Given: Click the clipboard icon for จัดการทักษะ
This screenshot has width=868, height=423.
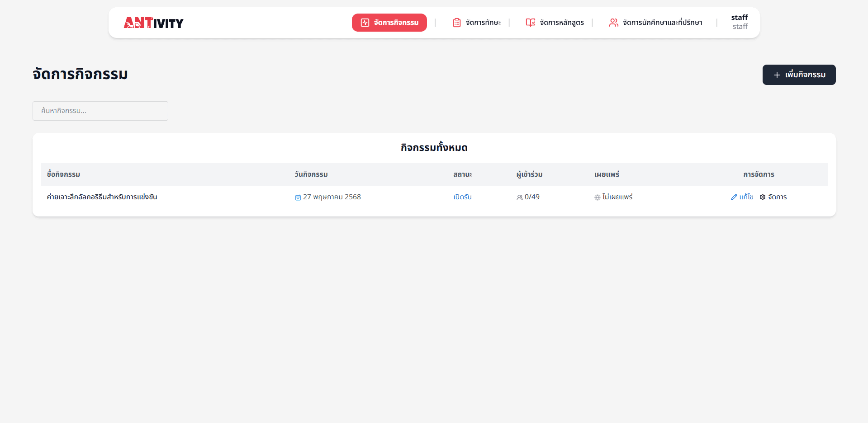Looking at the screenshot, I should (456, 23).
